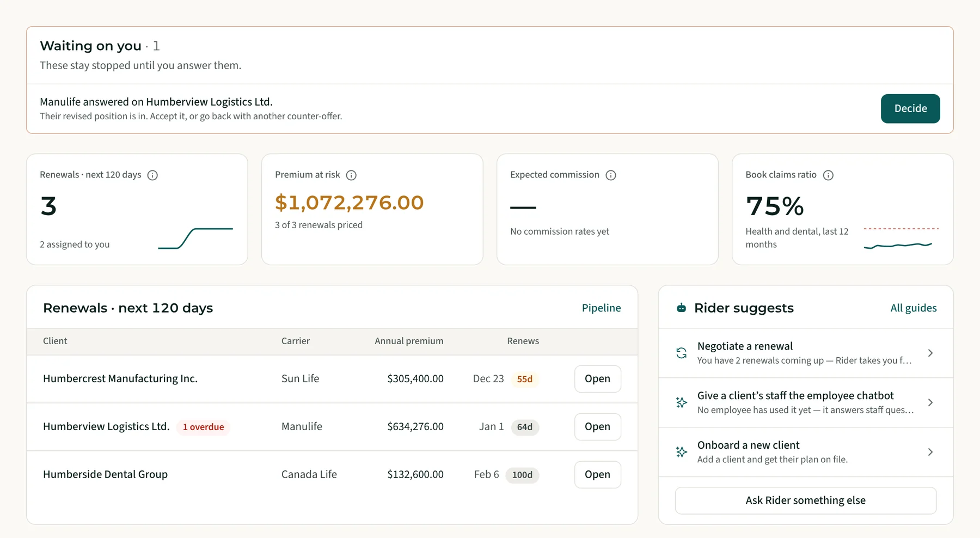Click the info icon beside Renewals next 120 days
This screenshot has width=980, height=538.
pos(152,175)
